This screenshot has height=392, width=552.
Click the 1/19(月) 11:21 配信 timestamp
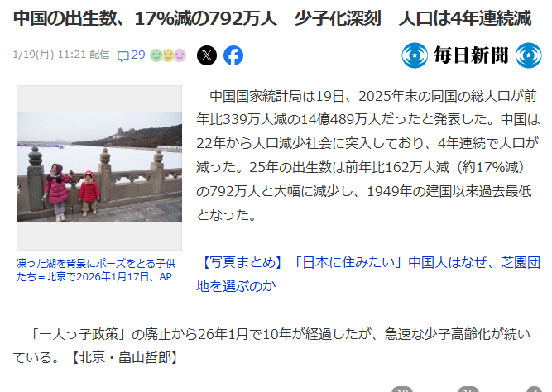tap(61, 55)
